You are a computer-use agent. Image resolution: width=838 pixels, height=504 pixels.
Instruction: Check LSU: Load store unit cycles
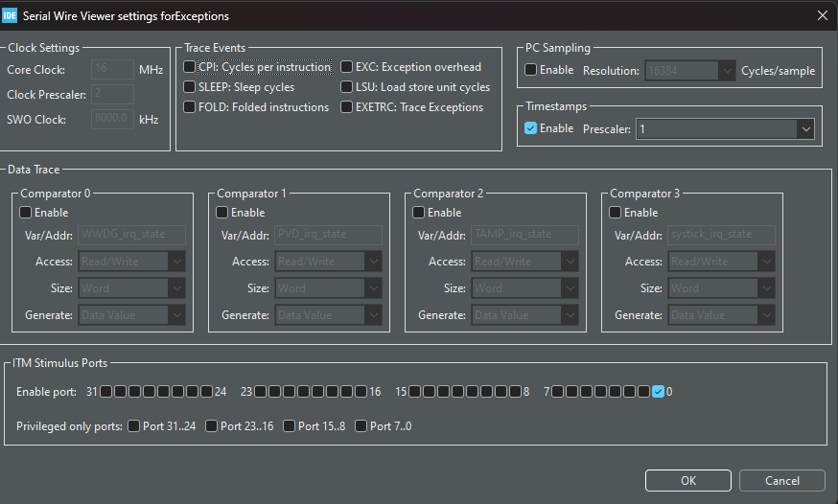click(347, 87)
